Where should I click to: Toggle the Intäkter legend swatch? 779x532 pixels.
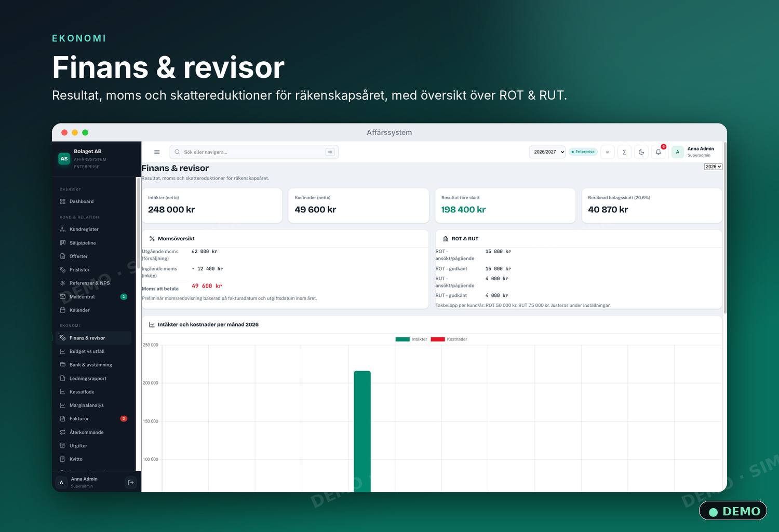(x=402, y=339)
